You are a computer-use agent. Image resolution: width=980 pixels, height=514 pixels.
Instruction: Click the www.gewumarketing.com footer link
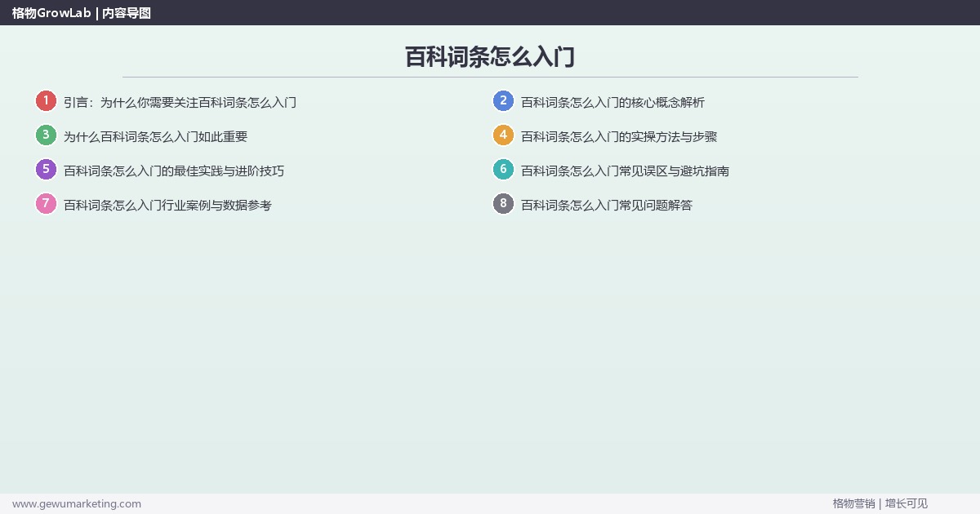click(77, 503)
